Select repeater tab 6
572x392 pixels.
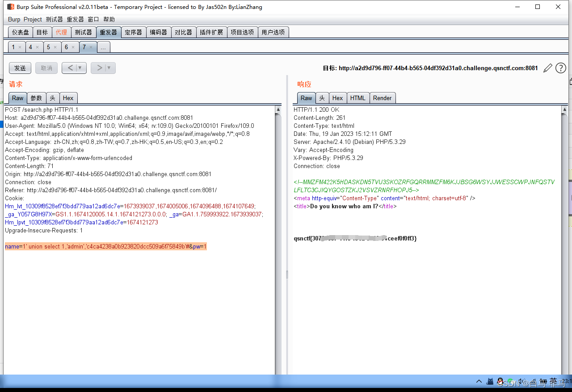click(x=66, y=47)
